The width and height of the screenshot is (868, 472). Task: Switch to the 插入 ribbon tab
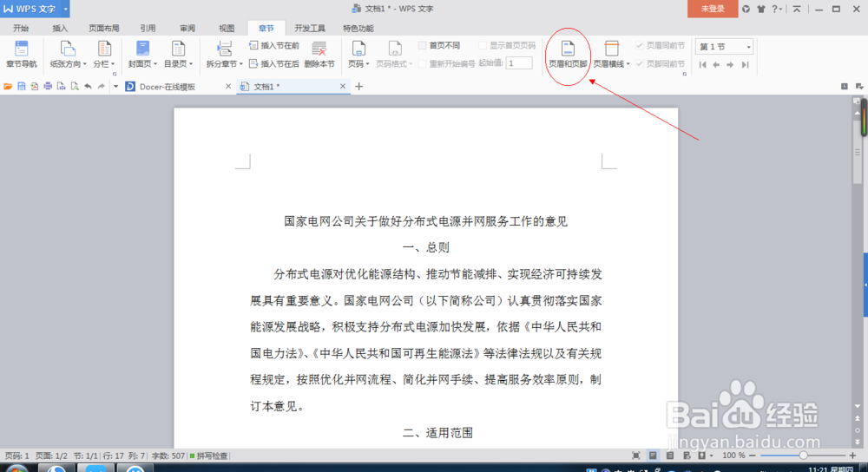pyautogui.click(x=60, y=29)
